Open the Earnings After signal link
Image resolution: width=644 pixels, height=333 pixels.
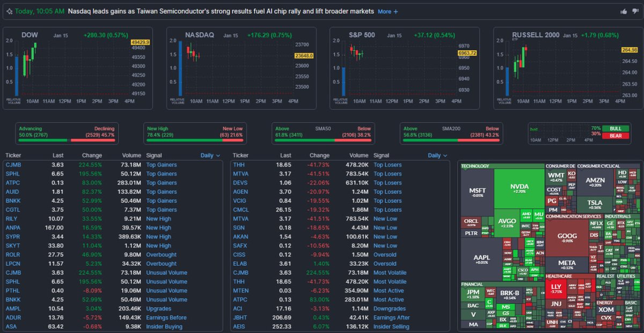tap(392, 317)
